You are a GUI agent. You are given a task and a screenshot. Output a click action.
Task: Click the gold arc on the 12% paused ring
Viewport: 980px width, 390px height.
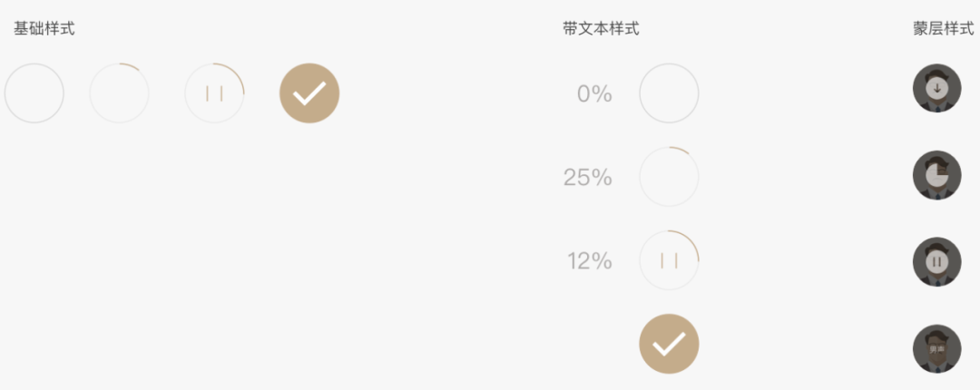click(691, 243)
